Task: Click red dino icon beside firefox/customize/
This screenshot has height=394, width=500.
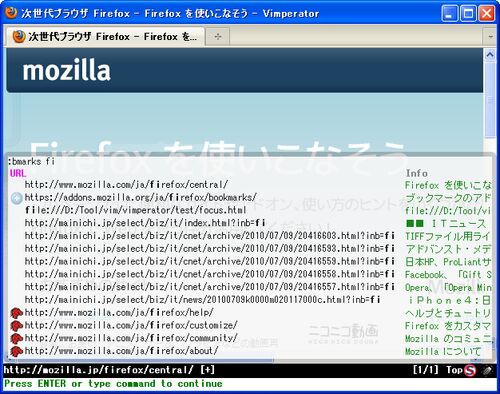Action: [x=16, y=325]
